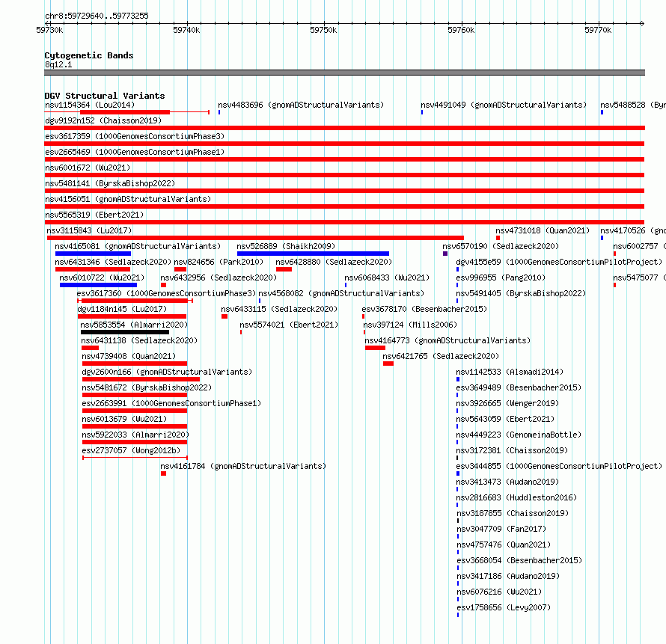666x644 pixels.
Task: Click the 59750k ruler position label
Action: coord(323,30)
